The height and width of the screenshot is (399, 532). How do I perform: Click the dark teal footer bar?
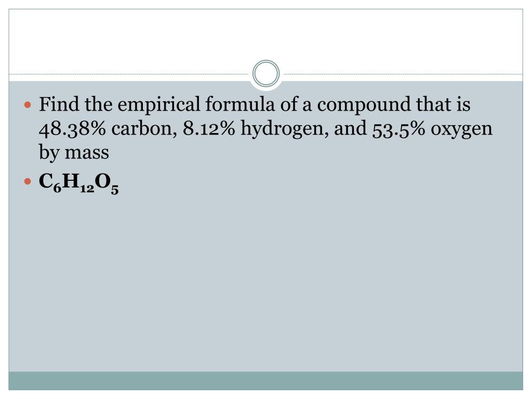tap(266, 381)
